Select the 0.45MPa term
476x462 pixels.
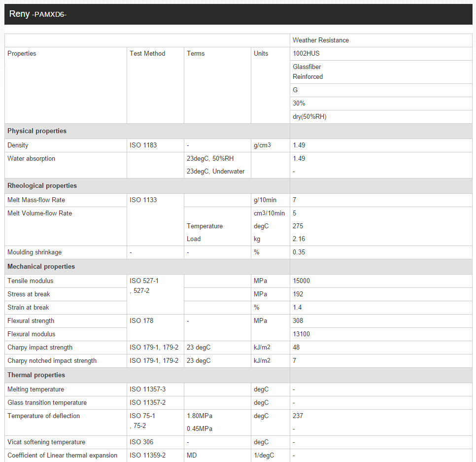click(200, 429)
